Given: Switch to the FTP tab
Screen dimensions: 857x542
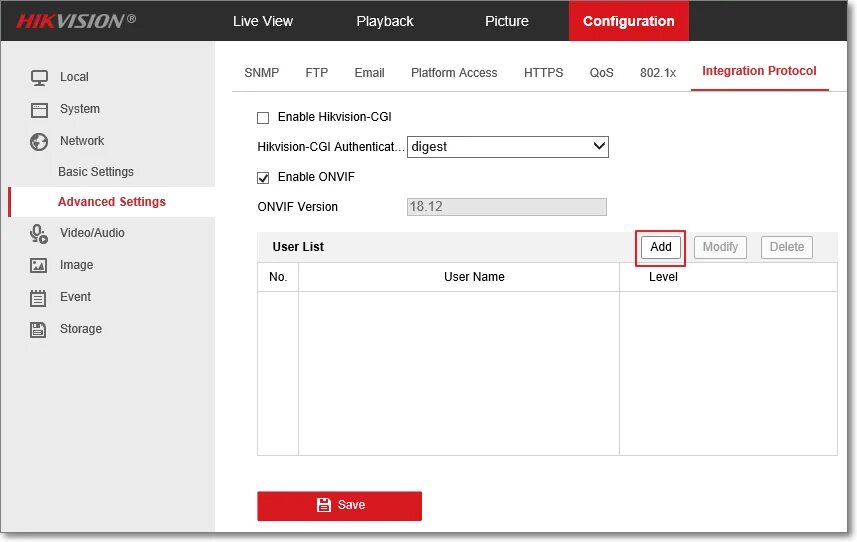Looking at the screenshot, I should point(316,73).
